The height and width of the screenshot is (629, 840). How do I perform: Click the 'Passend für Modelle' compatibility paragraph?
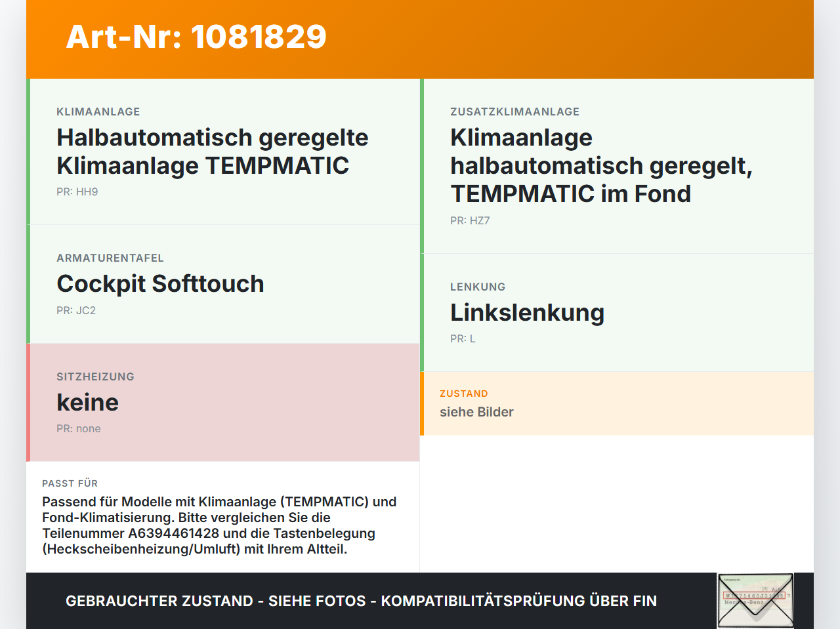[219, 525]
